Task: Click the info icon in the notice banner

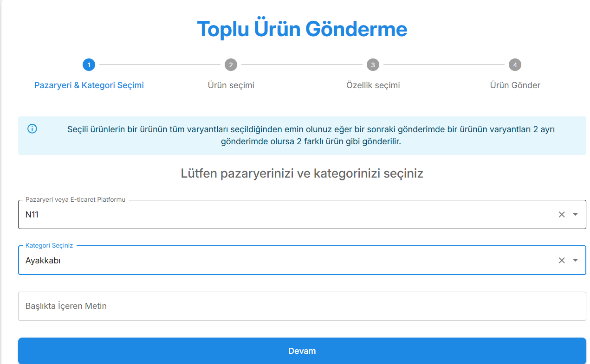Action: tap(32, 128)
